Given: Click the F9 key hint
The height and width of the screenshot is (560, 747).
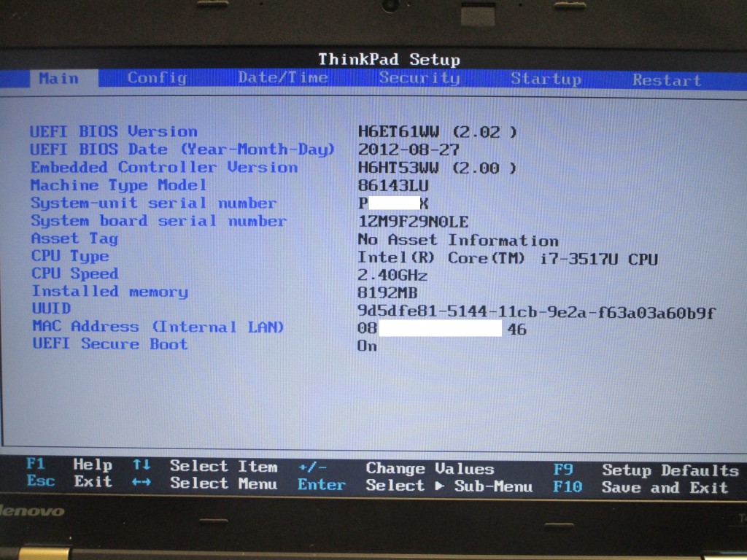Looking at the screenshot, I should tap(563, 470).
